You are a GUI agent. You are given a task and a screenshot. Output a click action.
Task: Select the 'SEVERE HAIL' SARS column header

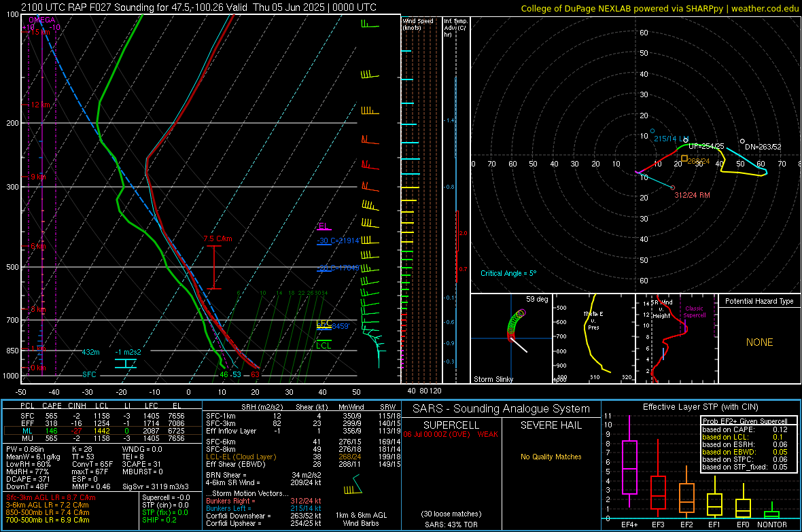coord(551,425)
